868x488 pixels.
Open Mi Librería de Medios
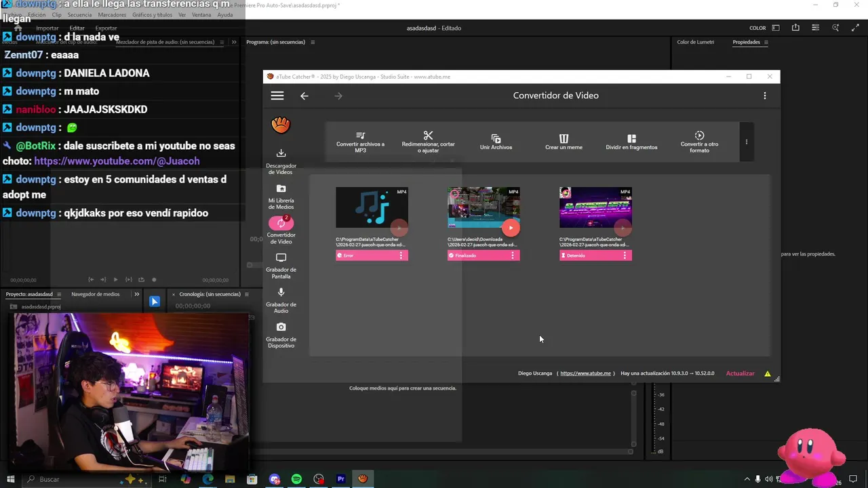tap(281, 197)
